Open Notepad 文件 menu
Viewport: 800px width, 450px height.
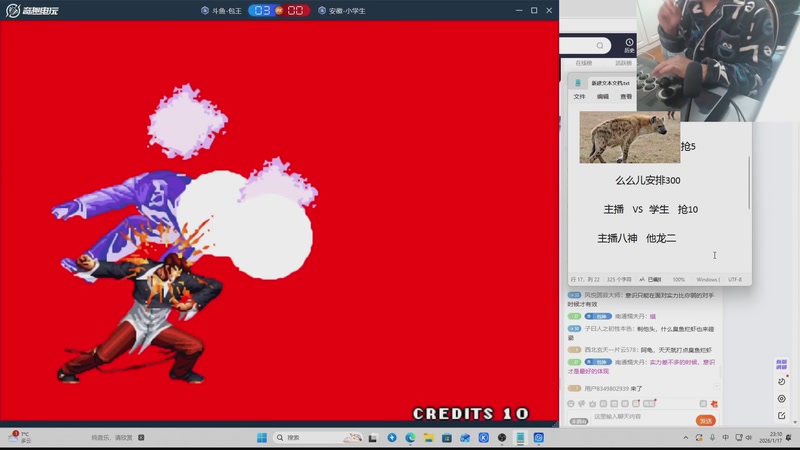point(579,96)
